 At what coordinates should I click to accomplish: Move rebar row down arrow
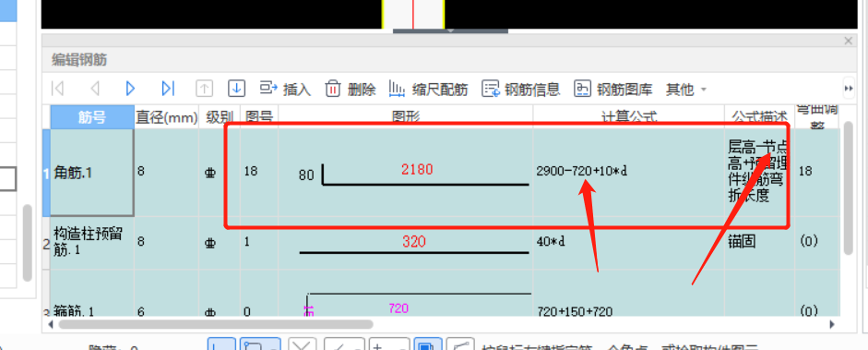tap(237, 89)
